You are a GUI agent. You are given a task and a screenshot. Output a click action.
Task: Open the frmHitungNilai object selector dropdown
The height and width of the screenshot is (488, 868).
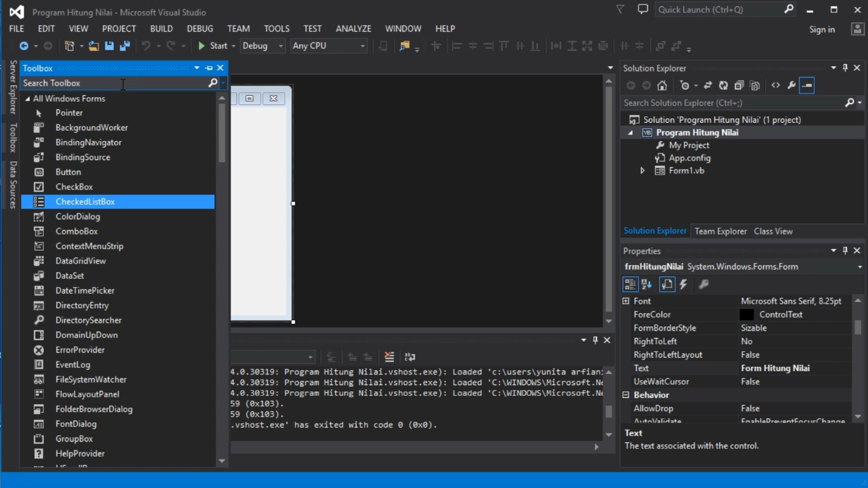coord(860,267)
